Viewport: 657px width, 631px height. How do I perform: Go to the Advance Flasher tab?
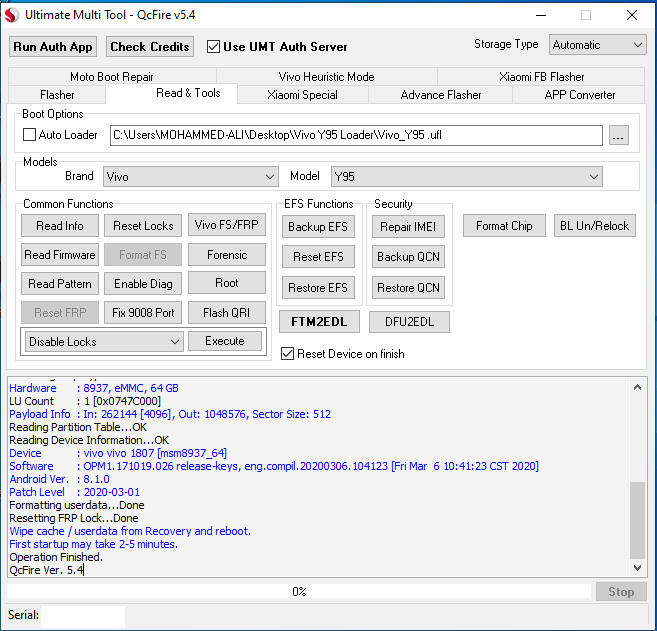[x=441, y=95]
